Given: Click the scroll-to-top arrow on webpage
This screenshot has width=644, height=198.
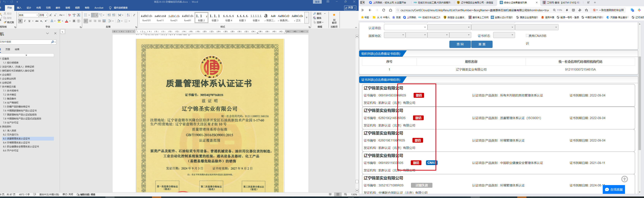Looking at the screenshot, I should click(625, 179).
